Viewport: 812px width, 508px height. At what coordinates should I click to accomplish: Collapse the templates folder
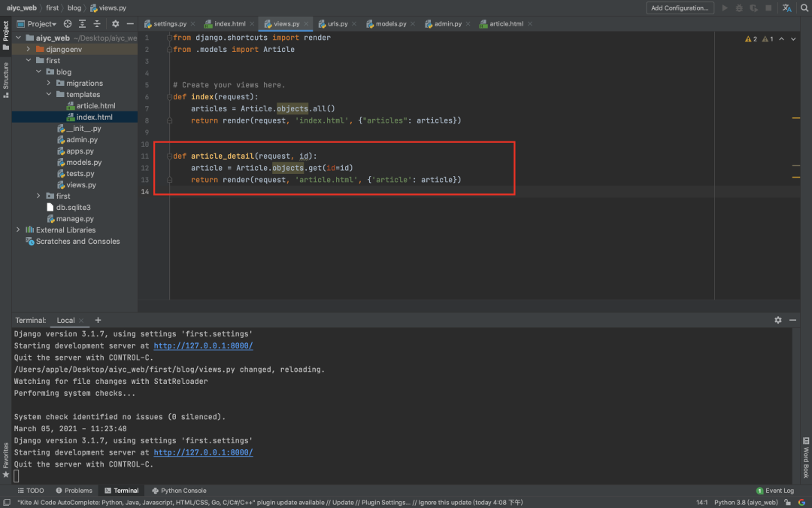click(49, 95)
